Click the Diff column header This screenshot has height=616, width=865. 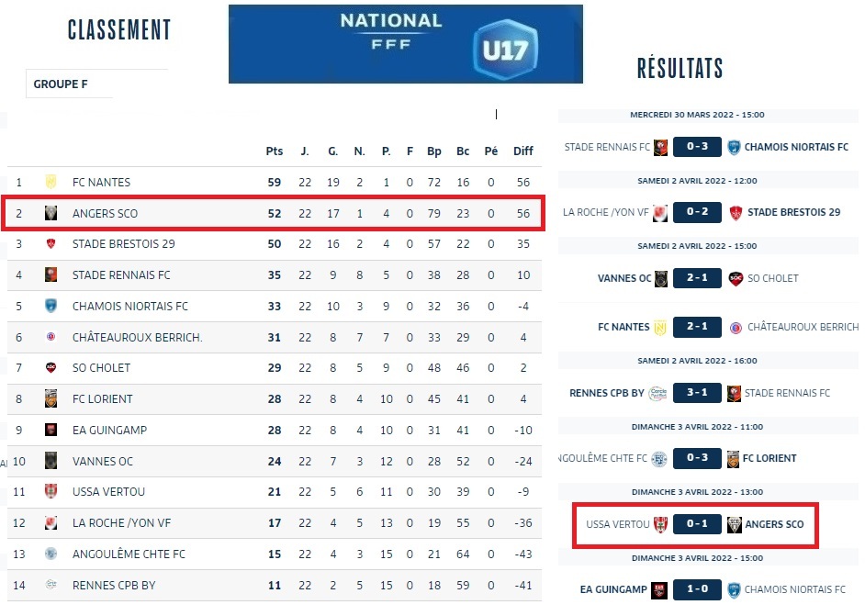click(x=522, y=151)
